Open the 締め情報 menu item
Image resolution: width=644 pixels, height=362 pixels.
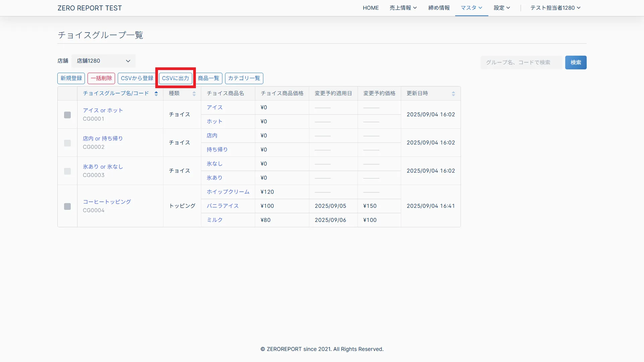(439, 8)
